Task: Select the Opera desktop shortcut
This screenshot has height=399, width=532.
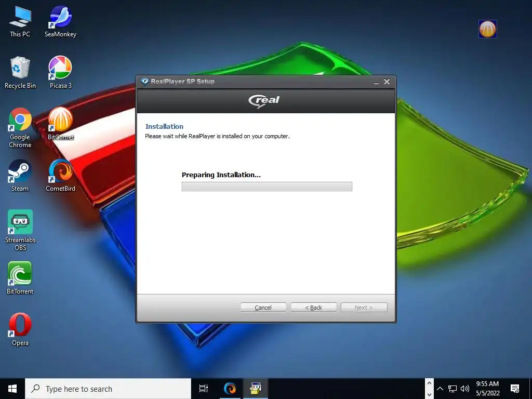Action: click(x=20, y=329)
